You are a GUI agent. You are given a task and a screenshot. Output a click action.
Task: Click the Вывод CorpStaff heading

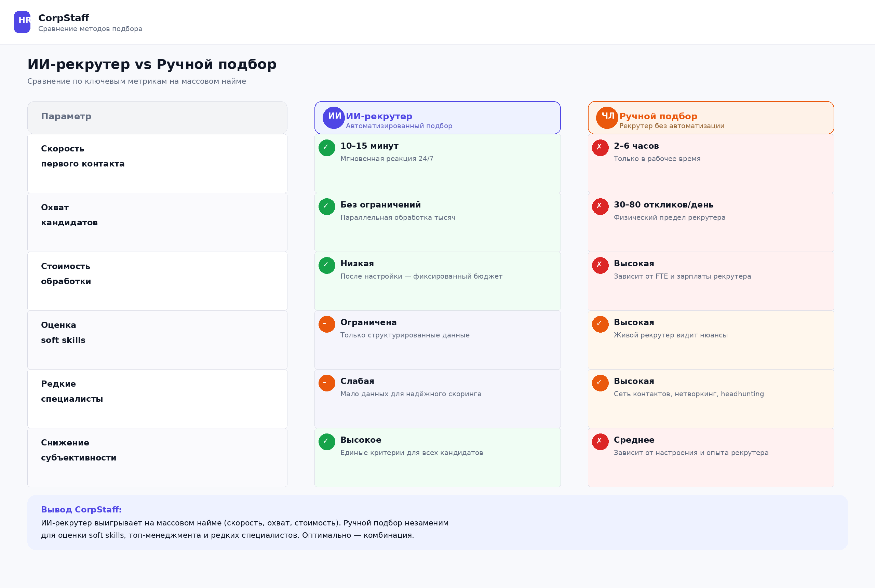(81, 510)
